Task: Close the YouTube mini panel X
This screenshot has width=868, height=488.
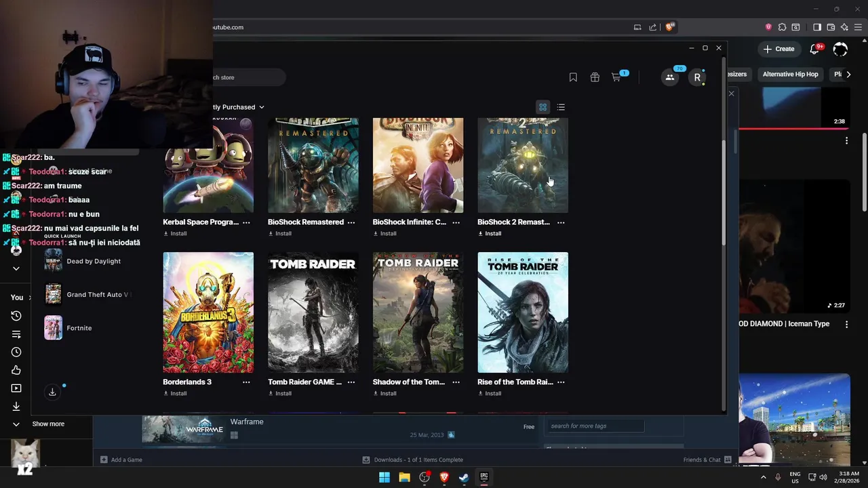Action: [731, 94]
